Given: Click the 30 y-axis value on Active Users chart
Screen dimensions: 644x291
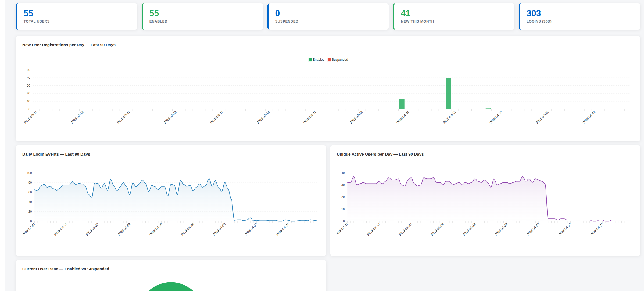Looking at the screenshot, I should point(343,185).
